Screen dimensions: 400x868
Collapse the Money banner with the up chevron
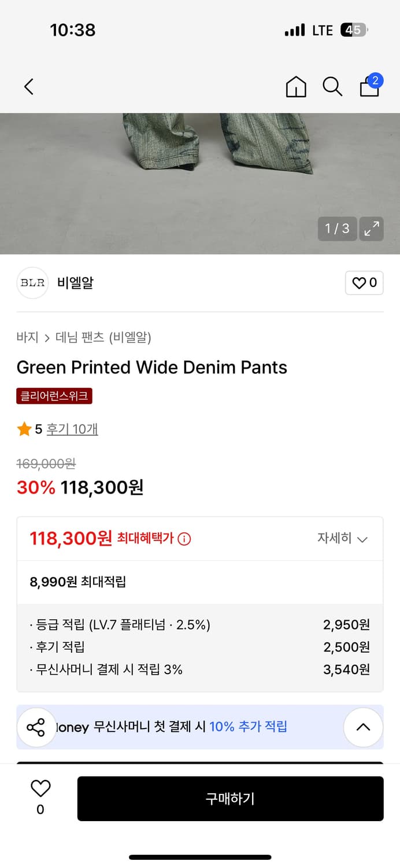(x=363, y=727)
